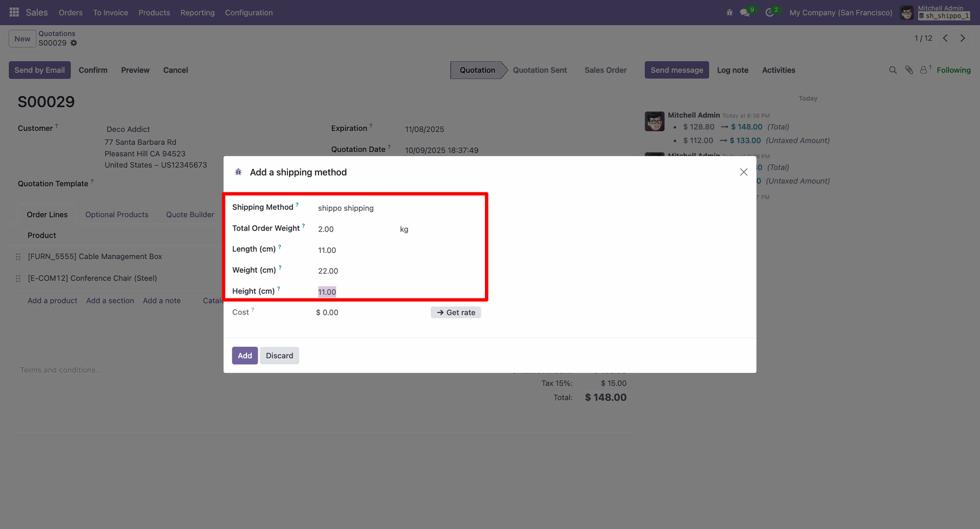This screenshot has width=980, height=529.
Task: Click the debug bug icon in top bar
Action: pos(729,12)
